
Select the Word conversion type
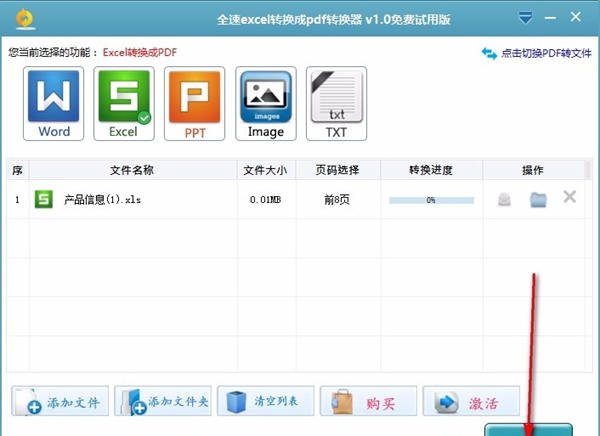click(x=54, y=103)
